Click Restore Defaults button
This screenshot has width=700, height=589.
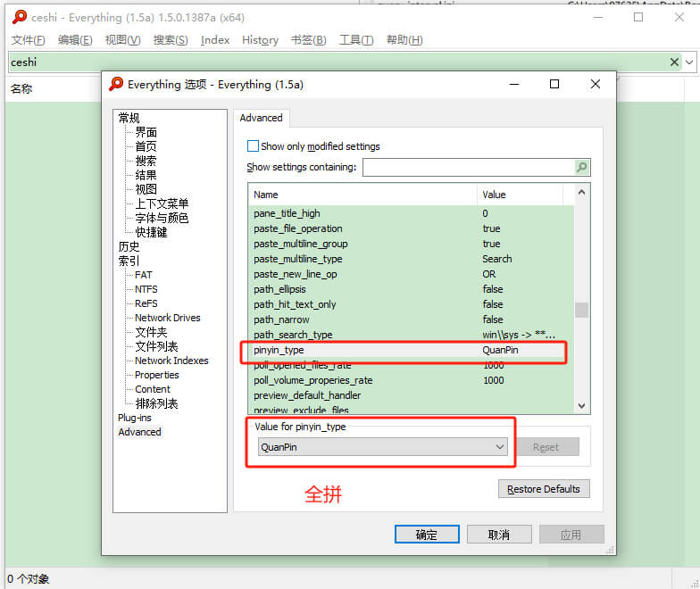pos(544,489)
